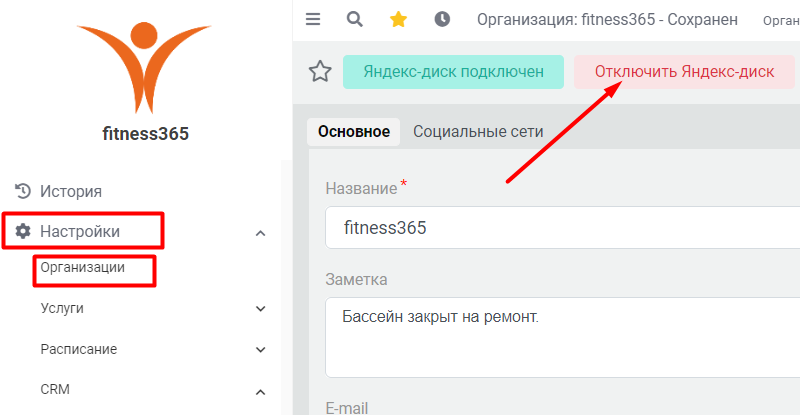Screen dimensions: 800x415
Task: Switch to the Социальные сети tab
Action: click(478, 132)
